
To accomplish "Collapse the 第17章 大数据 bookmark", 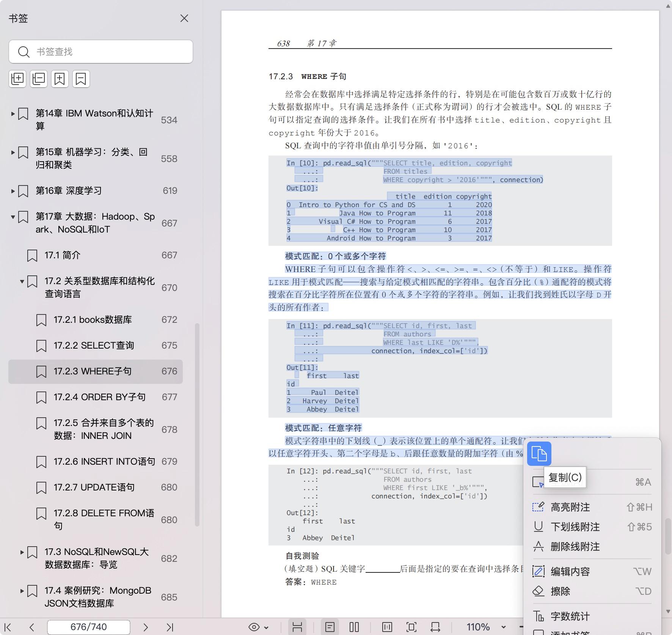I will click(x=13, y=217).
